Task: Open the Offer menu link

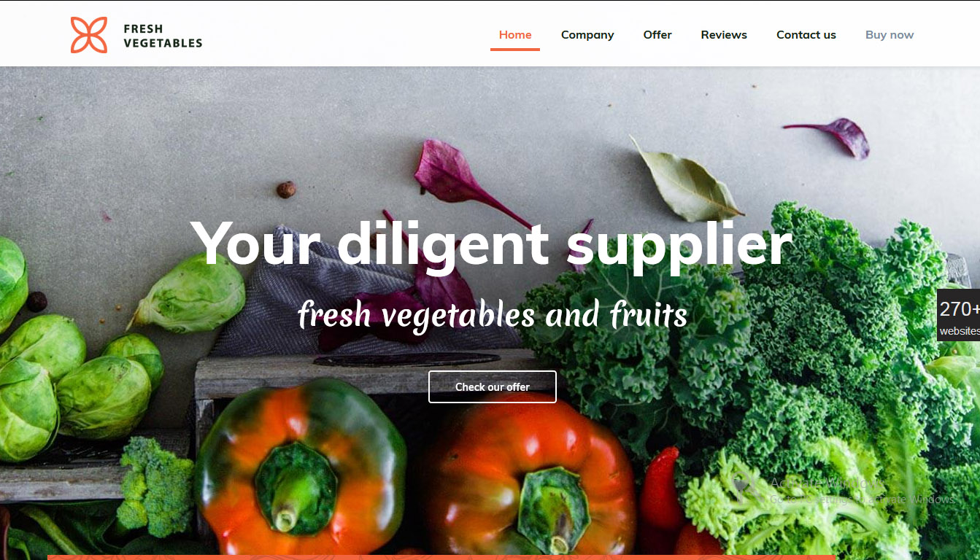Action: click(x=657, y=35)
